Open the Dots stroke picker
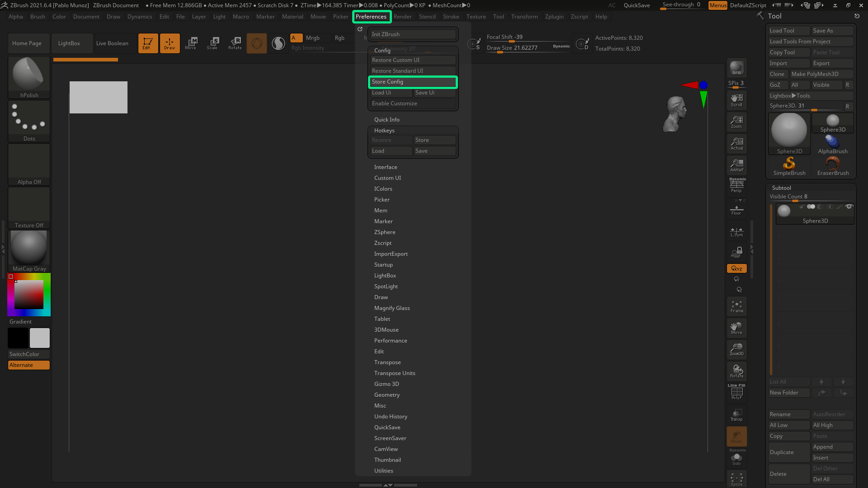This screenshot has height=488, width=868. [29, 121]
